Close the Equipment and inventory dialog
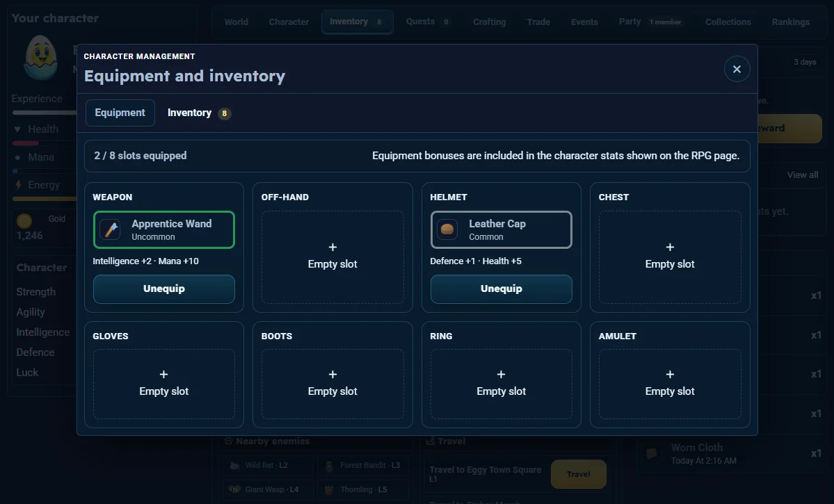Viewport: 834px width, 504px height. coord(737,69)
